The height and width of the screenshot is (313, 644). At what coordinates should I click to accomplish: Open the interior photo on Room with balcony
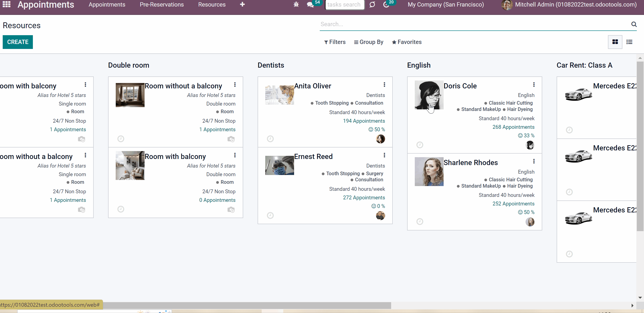130,165
